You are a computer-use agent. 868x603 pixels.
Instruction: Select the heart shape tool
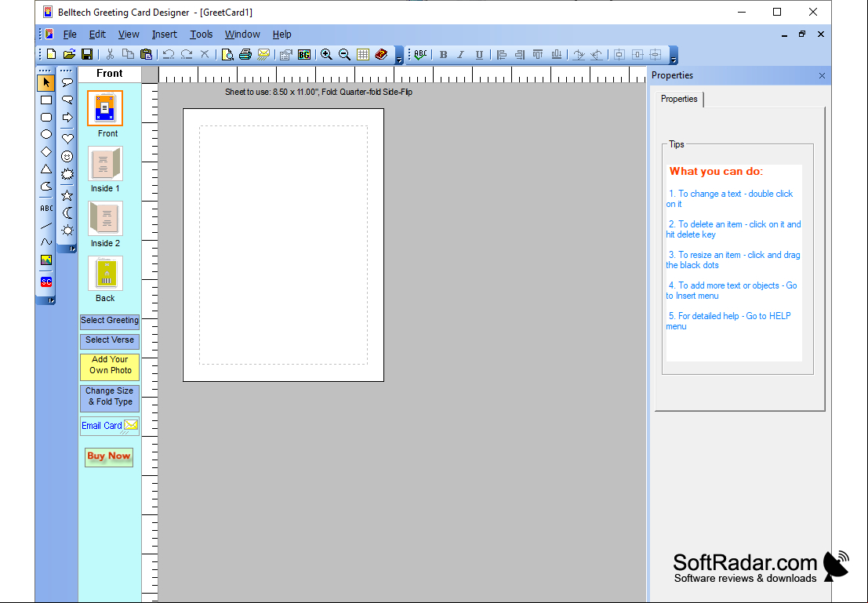[x=67, y=139]
